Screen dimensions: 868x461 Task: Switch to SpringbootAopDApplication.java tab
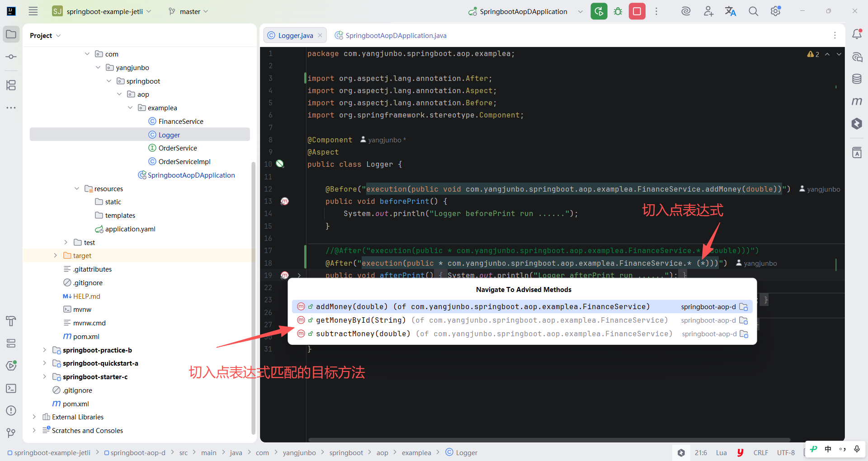[x=391, y=35]
